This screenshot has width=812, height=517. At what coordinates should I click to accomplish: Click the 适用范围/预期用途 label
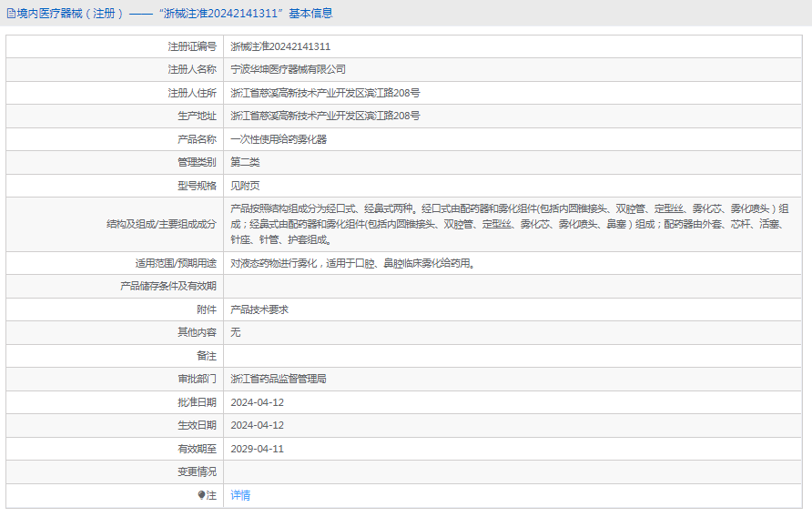coord(176,263)
